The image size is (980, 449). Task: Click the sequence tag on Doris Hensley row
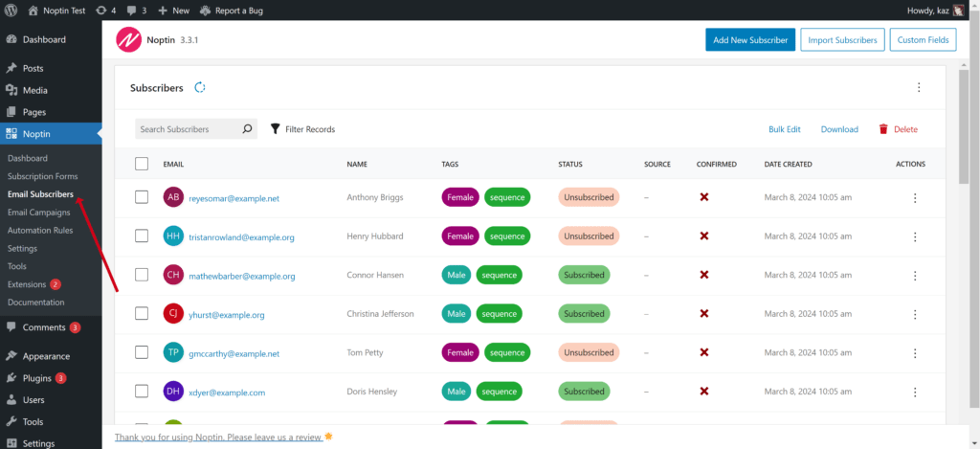[x=499, y=391]
